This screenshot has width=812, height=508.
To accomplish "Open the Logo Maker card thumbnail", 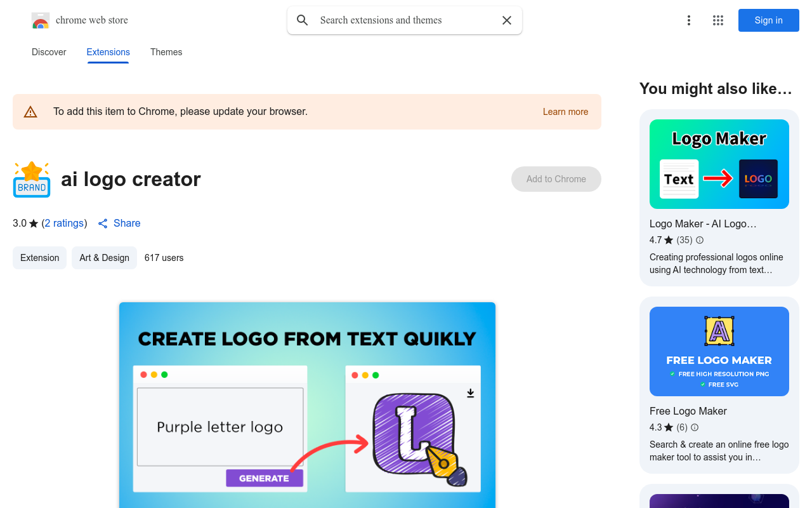I will [x=719, y=164].
